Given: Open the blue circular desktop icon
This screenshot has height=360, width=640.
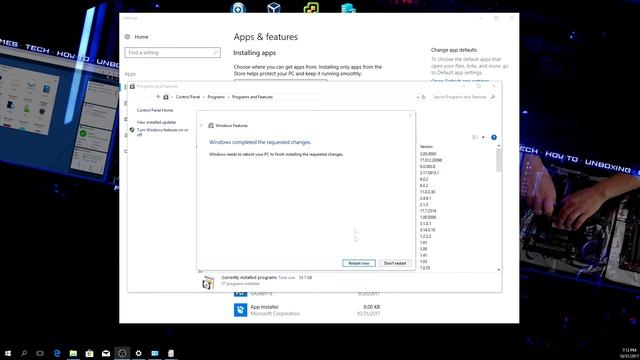Looking at the screenshot, I should click(x=238, y=8).
